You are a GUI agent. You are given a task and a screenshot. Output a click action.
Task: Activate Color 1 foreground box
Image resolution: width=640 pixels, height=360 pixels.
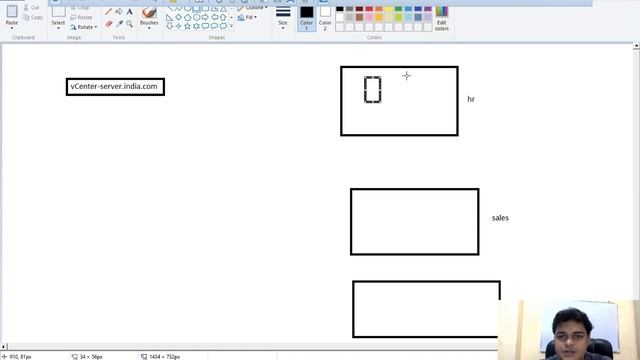(307, 18)
